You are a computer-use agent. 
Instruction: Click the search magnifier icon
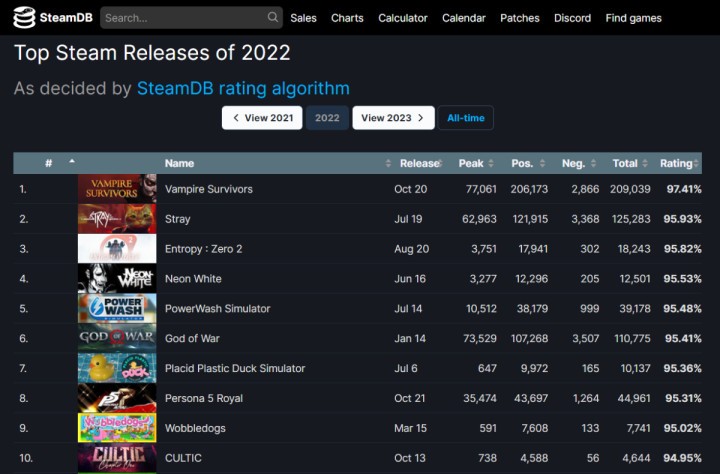[273, 17]
